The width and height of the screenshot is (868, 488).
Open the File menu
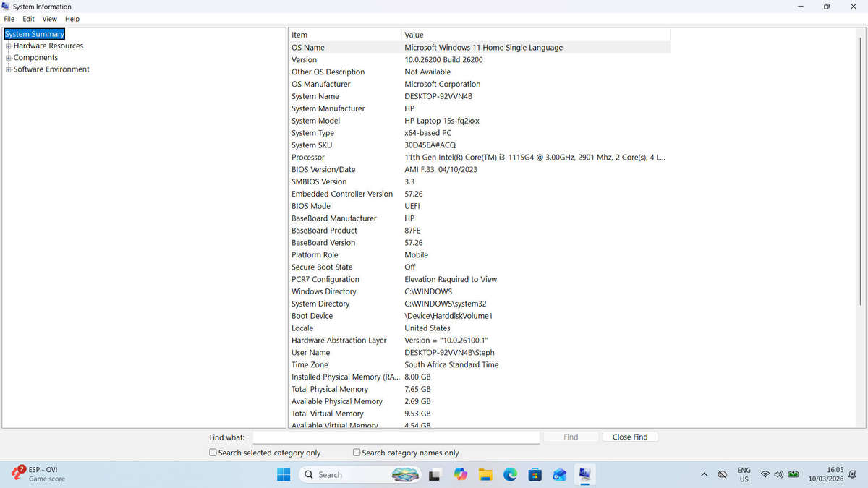(9, 19)
